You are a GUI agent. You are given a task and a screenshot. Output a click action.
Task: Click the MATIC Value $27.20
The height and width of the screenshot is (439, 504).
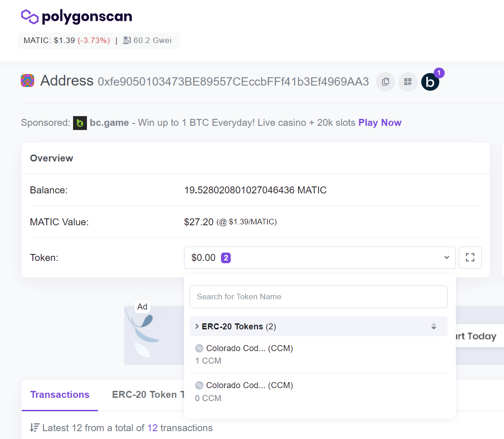[x=199, y=222]
